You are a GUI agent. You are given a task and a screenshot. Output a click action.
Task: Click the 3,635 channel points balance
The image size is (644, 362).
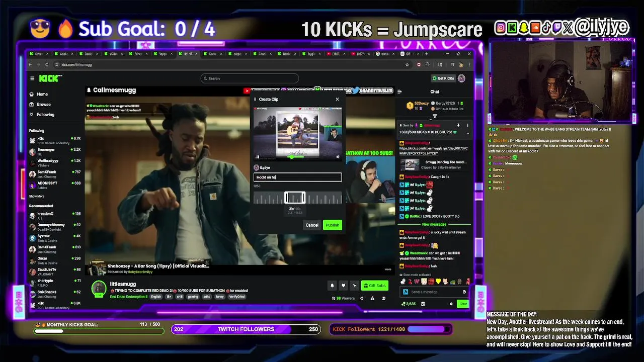pos(408,304)
